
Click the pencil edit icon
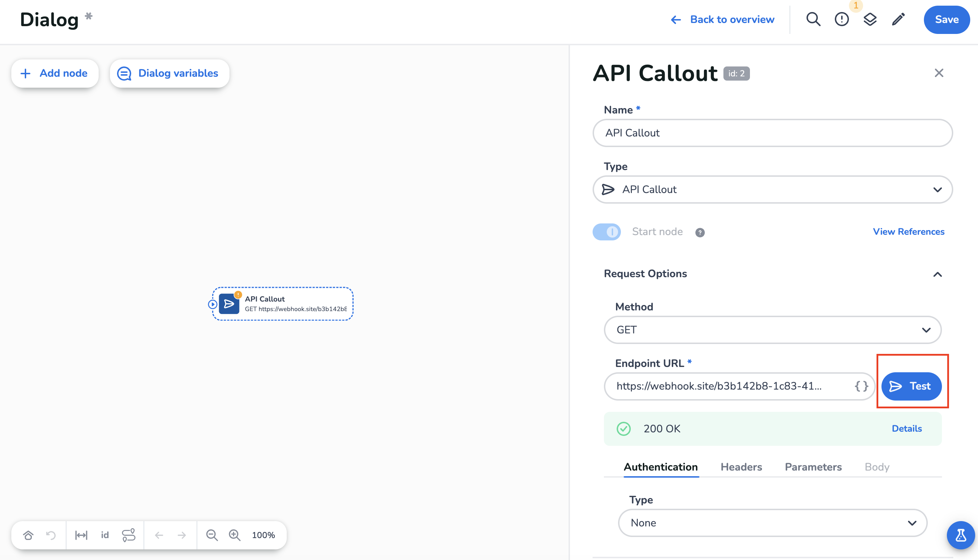pos(898,19)
